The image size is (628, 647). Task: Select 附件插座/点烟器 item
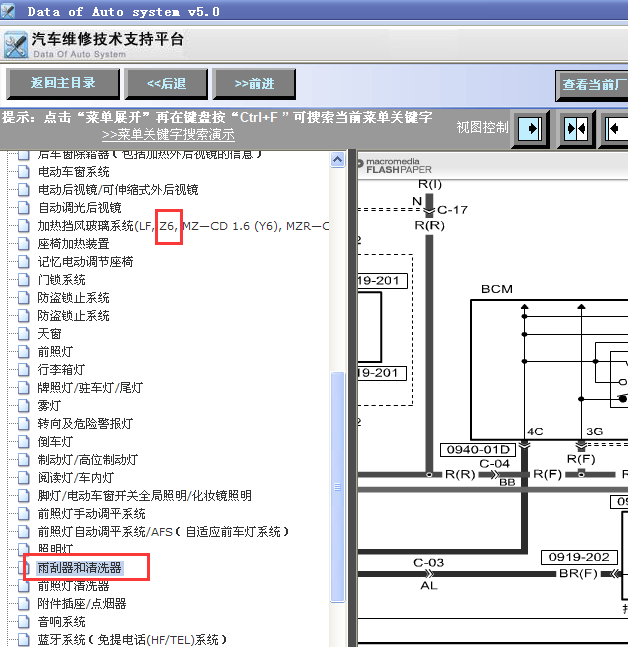tap(82, 604)
